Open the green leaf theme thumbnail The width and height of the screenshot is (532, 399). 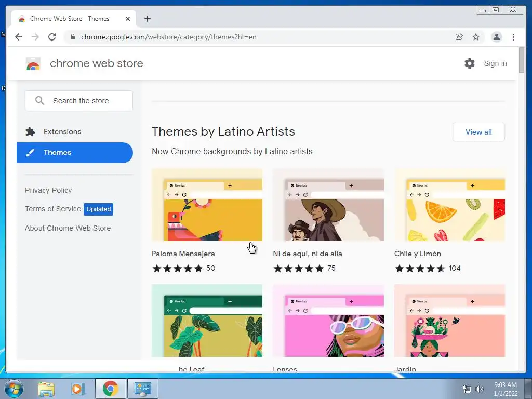207,321
